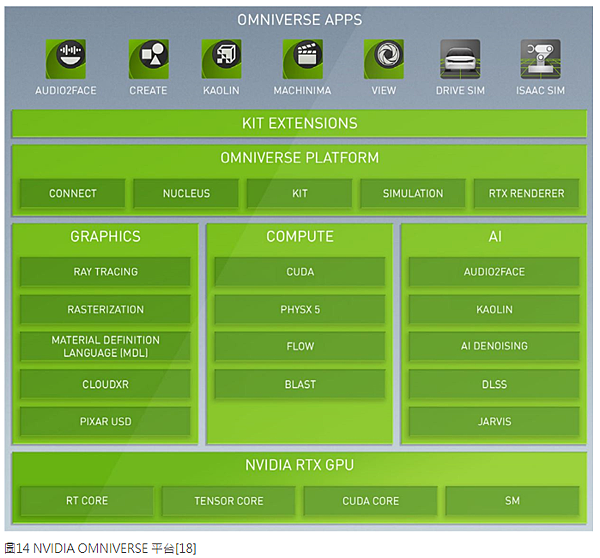600x558 pixels.
Task: Select the SM GPU block
Action: click(512, 501)
